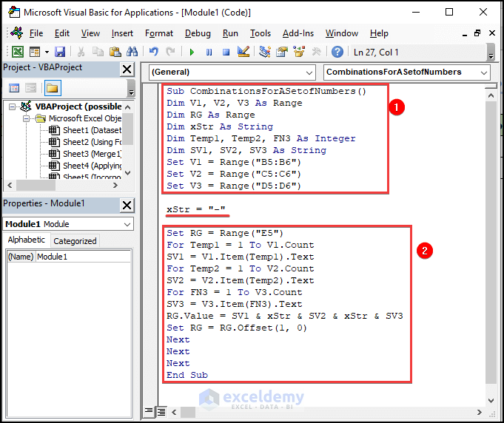The height and width of the screenshot is (423, 504).
Task: Collapse the Microsoft Excel Objects folder
Action: 26,118
